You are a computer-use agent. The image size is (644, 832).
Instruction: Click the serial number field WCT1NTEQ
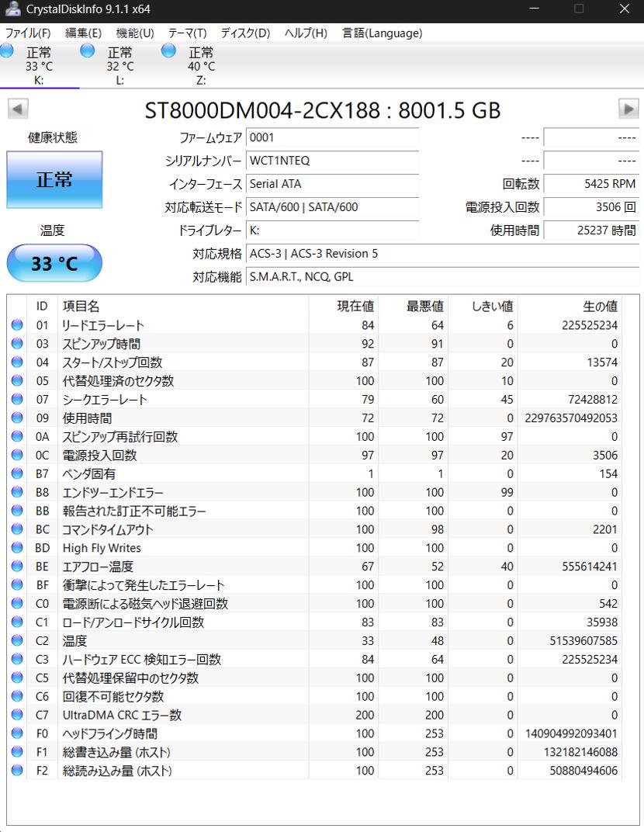pos(333,161)
